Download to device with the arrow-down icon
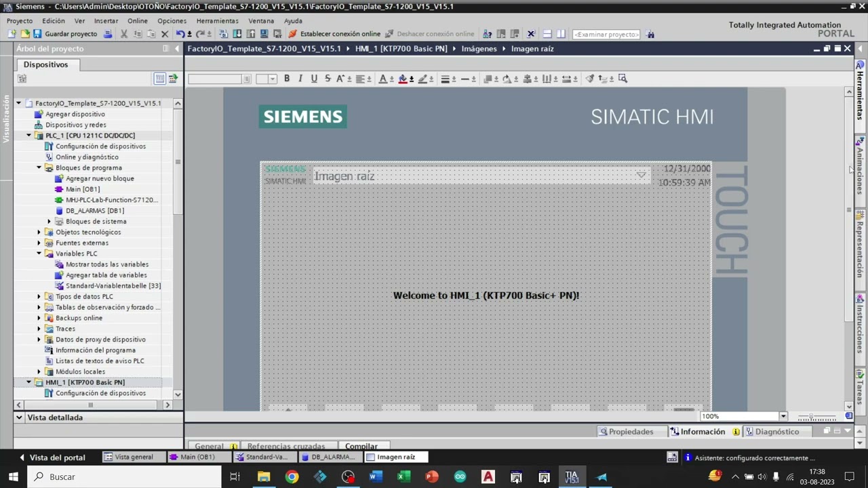The width and height of the screenshot is (868, 488). [x=237, y=34]
